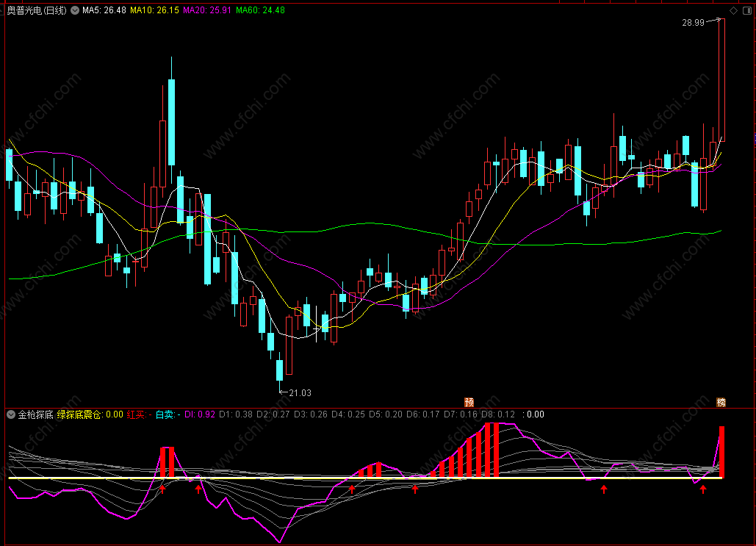Viewport: 756px width, 546px height.
Task: Click the 绿探底震仓: 0.00 value
Action: (x=90, y=414)
